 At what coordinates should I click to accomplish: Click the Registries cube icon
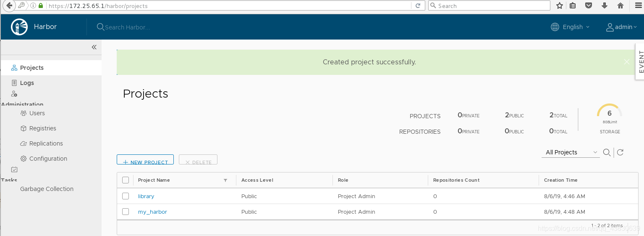24,128
